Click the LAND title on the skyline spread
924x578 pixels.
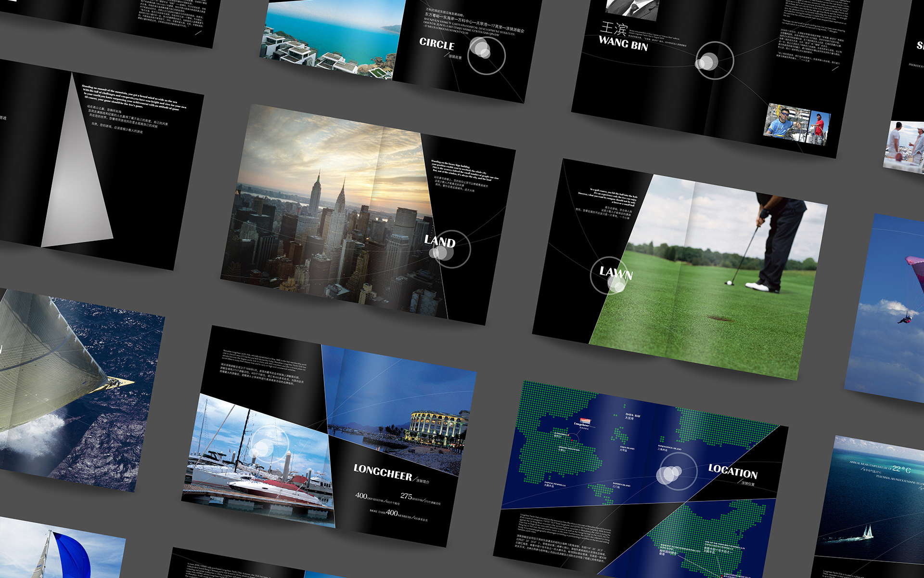(440, 241)
